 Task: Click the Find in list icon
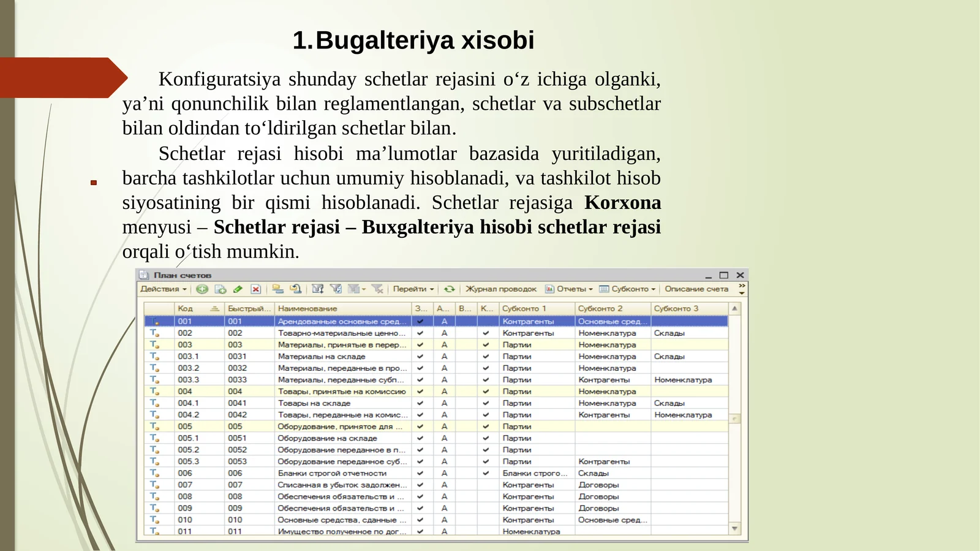(296, 289)
